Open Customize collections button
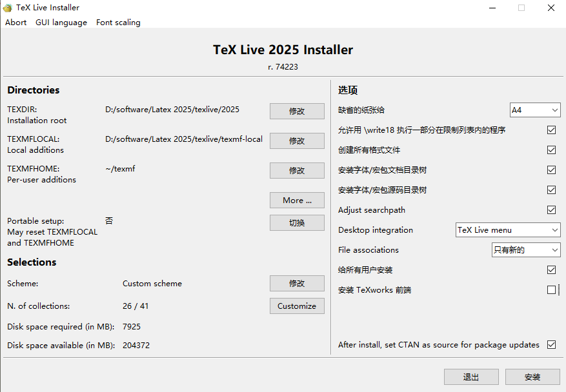566x392 pixels. point(297,306)
